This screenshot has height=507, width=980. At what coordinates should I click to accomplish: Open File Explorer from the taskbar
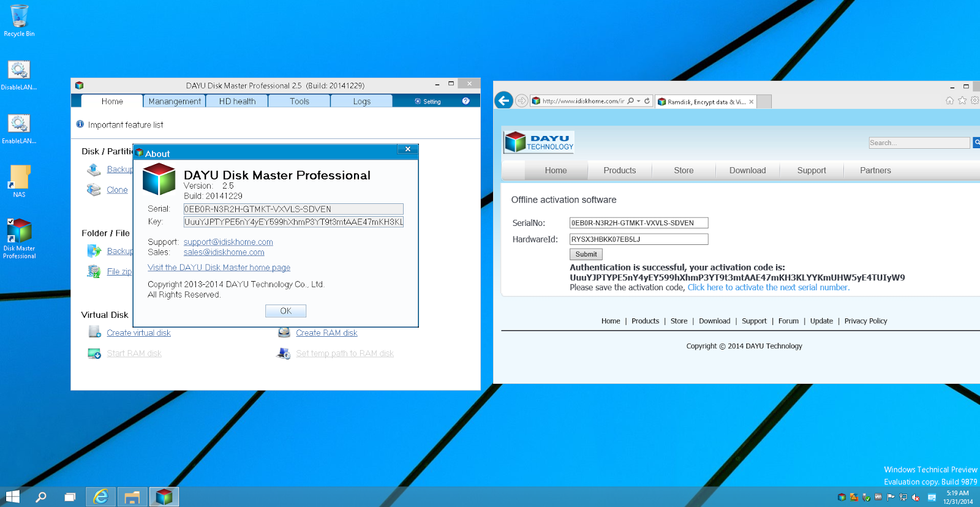click(x=132, y=497)
